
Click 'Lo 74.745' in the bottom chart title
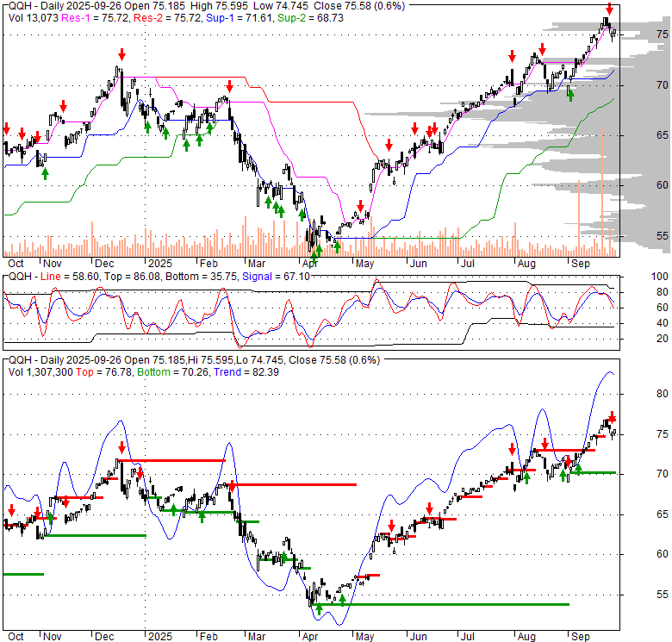(x=259, y=360)
